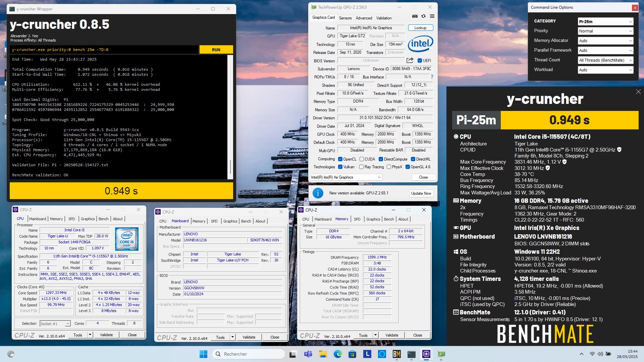This screenshot has width=644, height=362.
Task: Open the SPD tab in the left CPU-Z window
Action: (72, 219)
